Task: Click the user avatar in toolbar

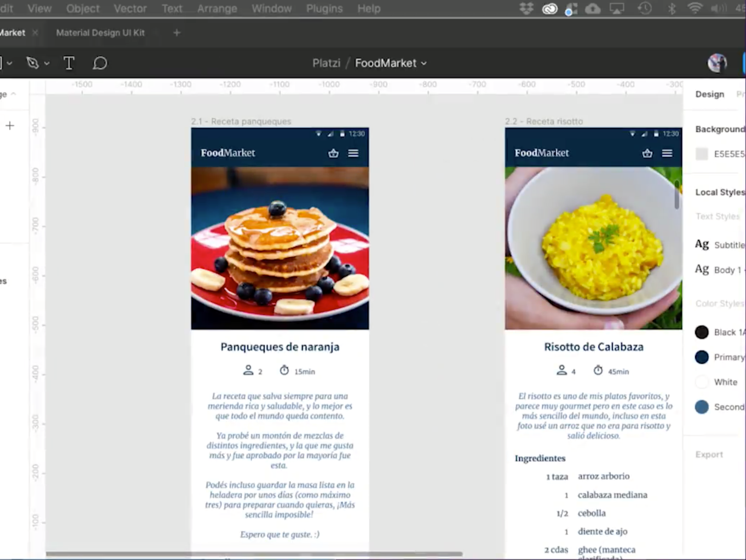Action: tap(717, 63)
